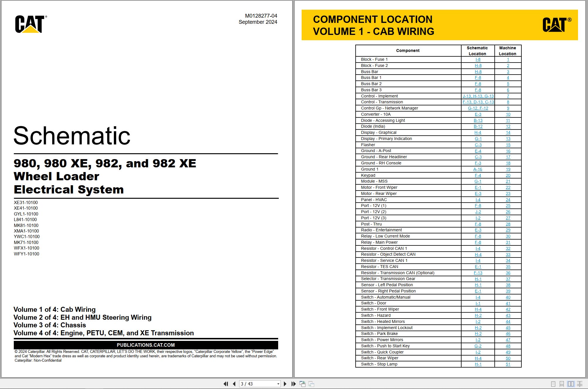Open machine location 15 for Flasher
This screenshot has width=588, height=389.
pyautogui.click(x=508, y=145)
